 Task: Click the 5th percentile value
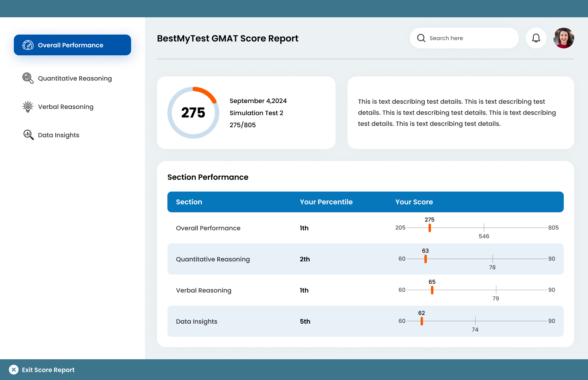point(305,321)
